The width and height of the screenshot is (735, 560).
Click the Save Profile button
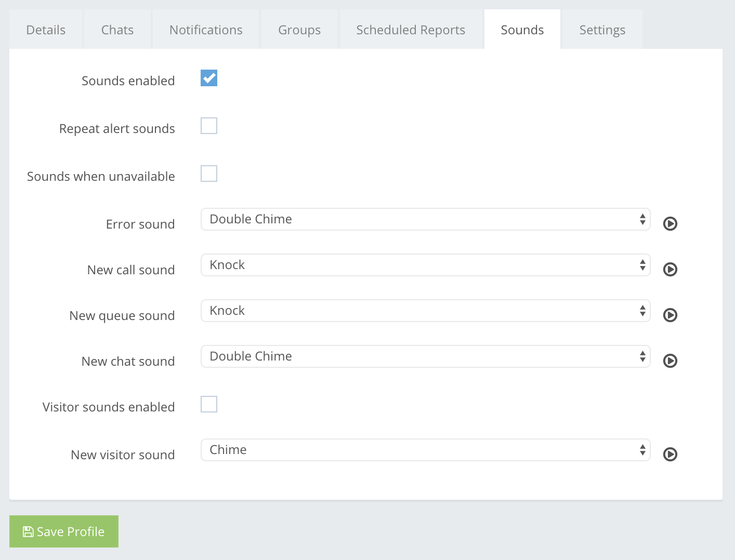coord(64,531)
